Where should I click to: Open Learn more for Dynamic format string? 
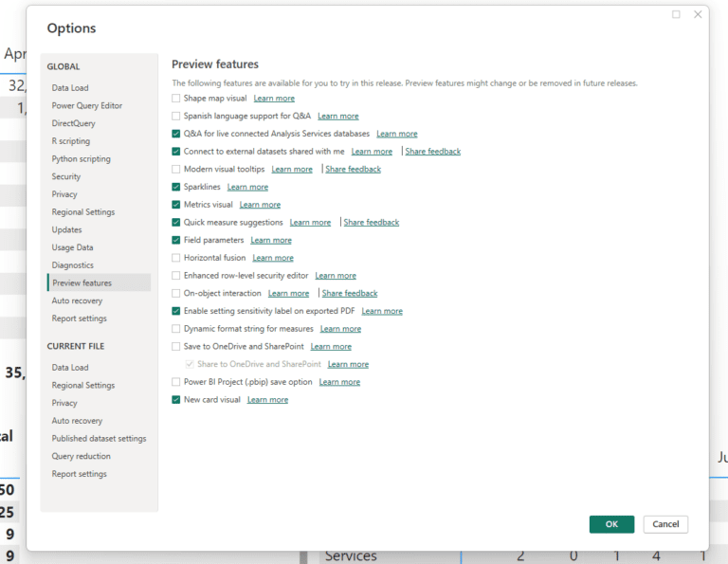tap(340, 329)
